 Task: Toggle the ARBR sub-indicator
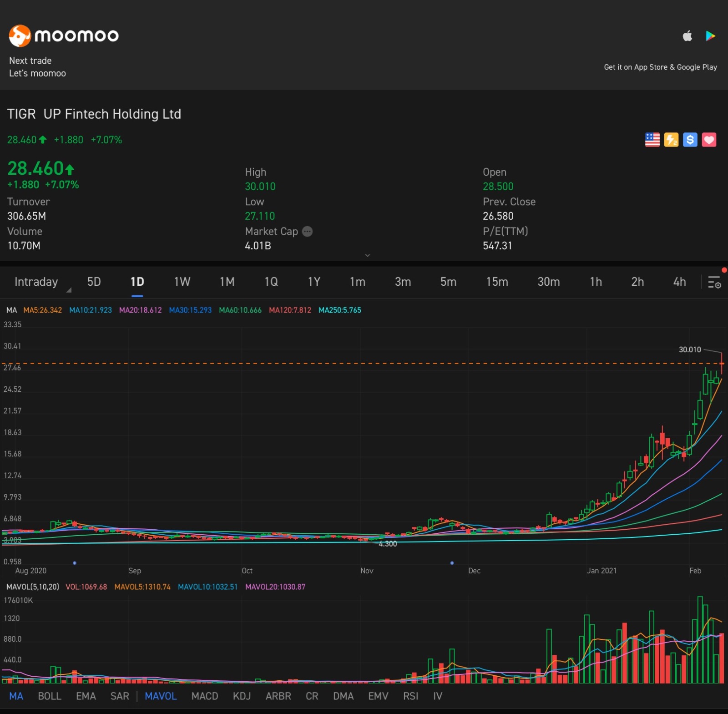click(x=278, y=696)
